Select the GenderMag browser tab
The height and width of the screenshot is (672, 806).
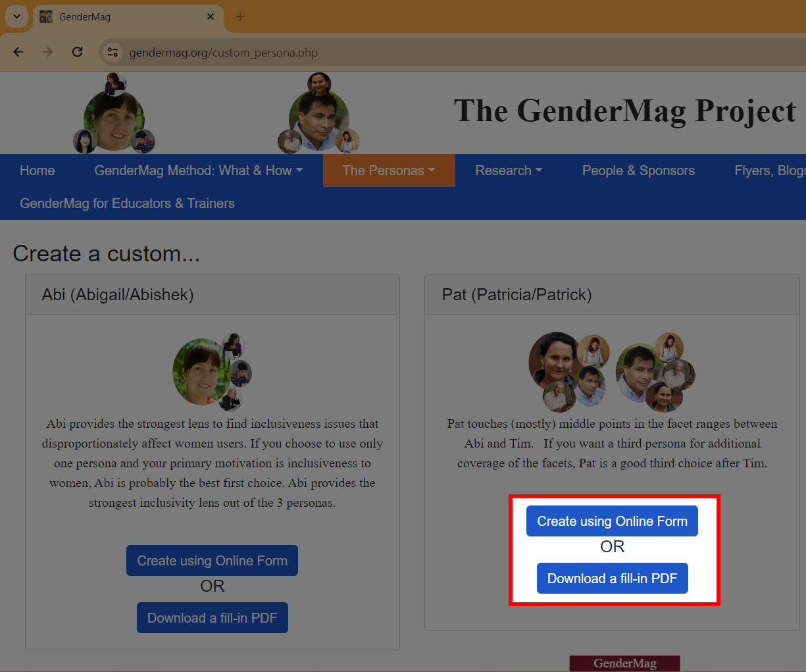pos(128,16)
